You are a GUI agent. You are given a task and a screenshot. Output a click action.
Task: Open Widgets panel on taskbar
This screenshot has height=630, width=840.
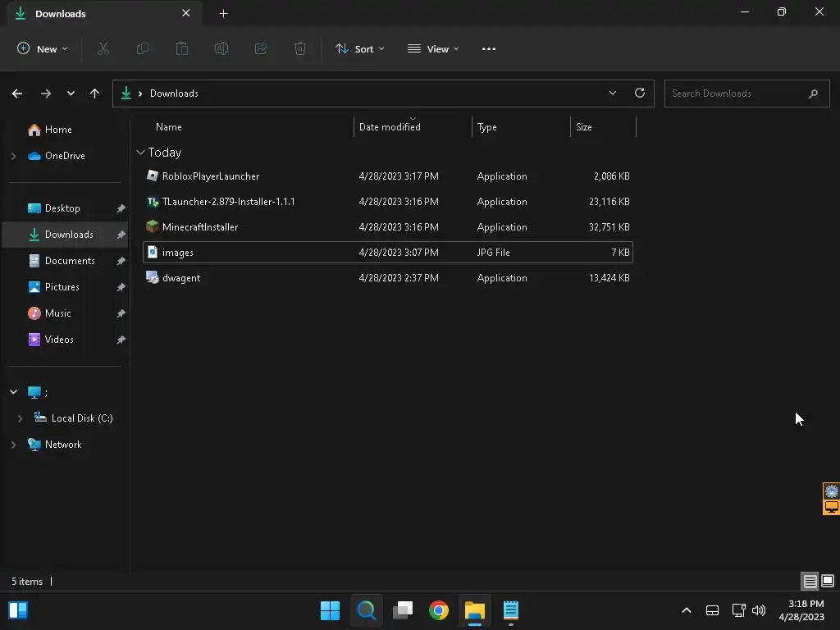[x=18, y=610]
